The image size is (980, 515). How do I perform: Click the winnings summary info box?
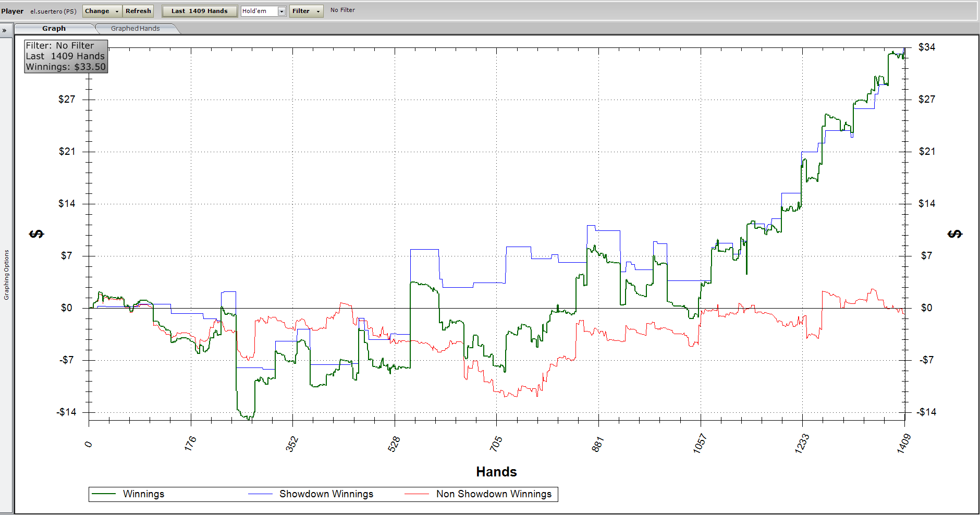pos(66,56)
